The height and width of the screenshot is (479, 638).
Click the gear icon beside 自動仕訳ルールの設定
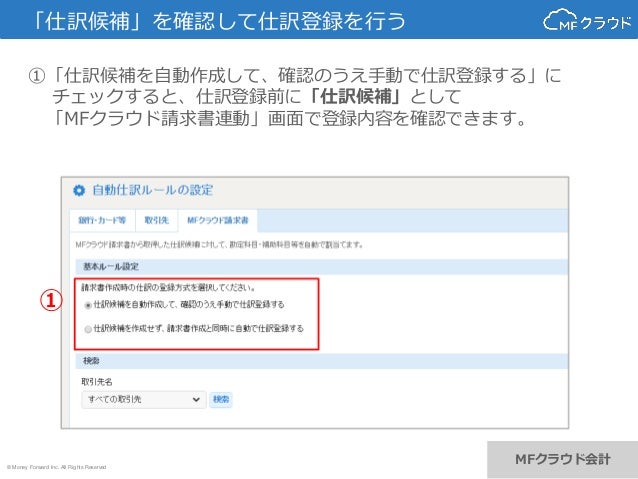[x=79, y=190]
